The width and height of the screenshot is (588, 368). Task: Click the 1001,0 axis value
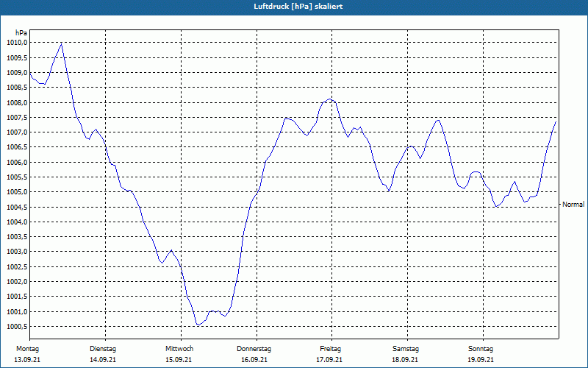[17, 311]
